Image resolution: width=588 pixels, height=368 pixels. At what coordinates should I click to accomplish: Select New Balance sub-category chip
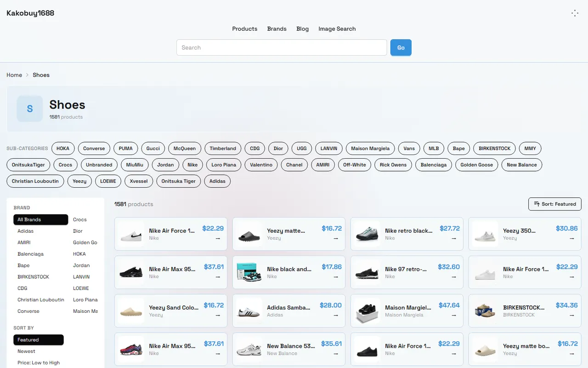522,165
